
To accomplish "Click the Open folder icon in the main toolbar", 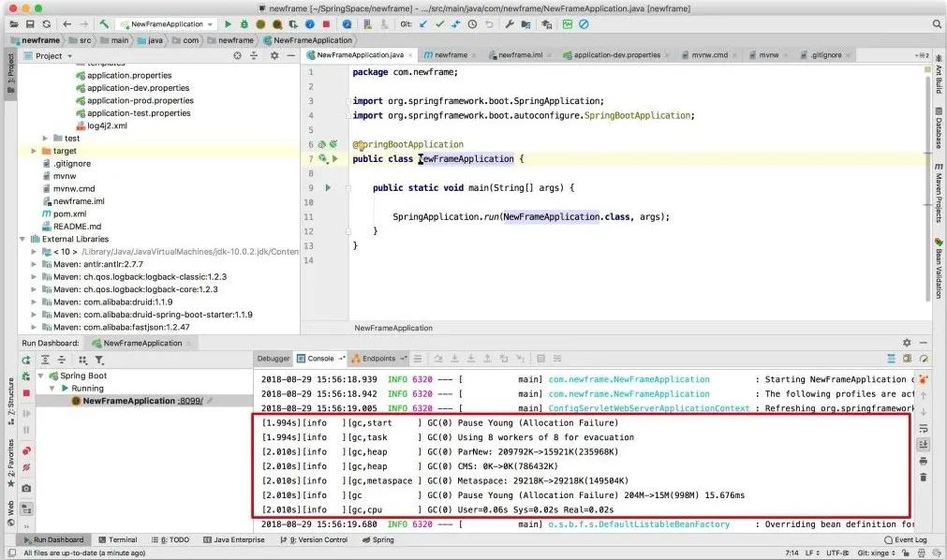I will (x=14, y=24).
